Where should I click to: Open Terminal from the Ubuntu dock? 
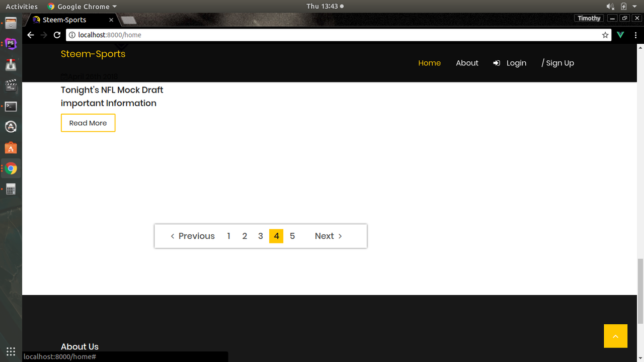[x=11, y=106]
